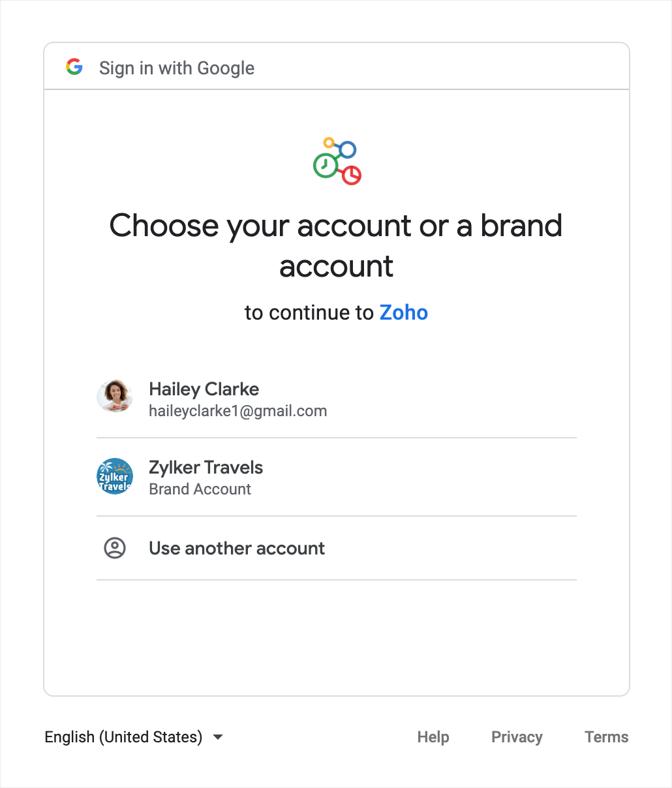The image size is (672, 788).
Task: Click the red pie chart circle in logo
Action: pyautogui.click(x=352, y=175)
